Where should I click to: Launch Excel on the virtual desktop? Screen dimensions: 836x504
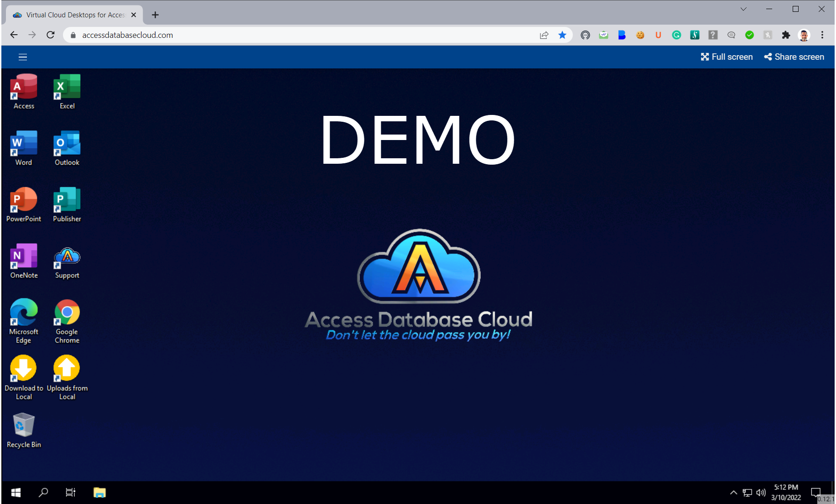(67, 87)
